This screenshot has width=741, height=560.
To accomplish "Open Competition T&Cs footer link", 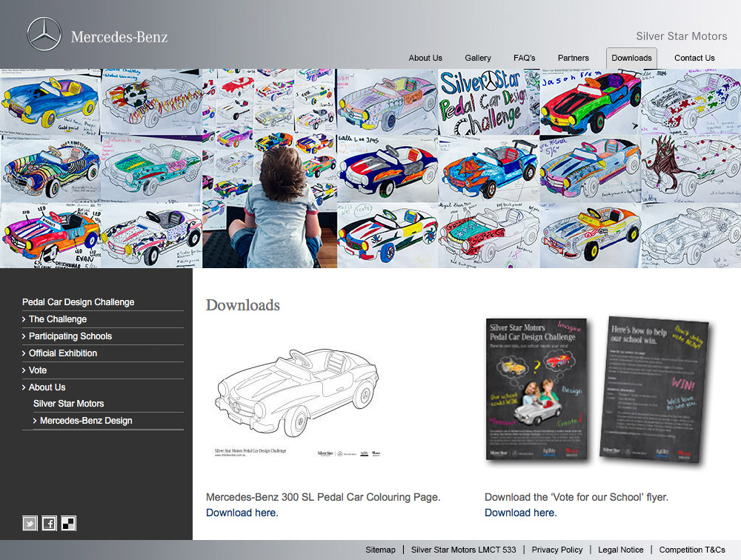I will pos(692,550).
